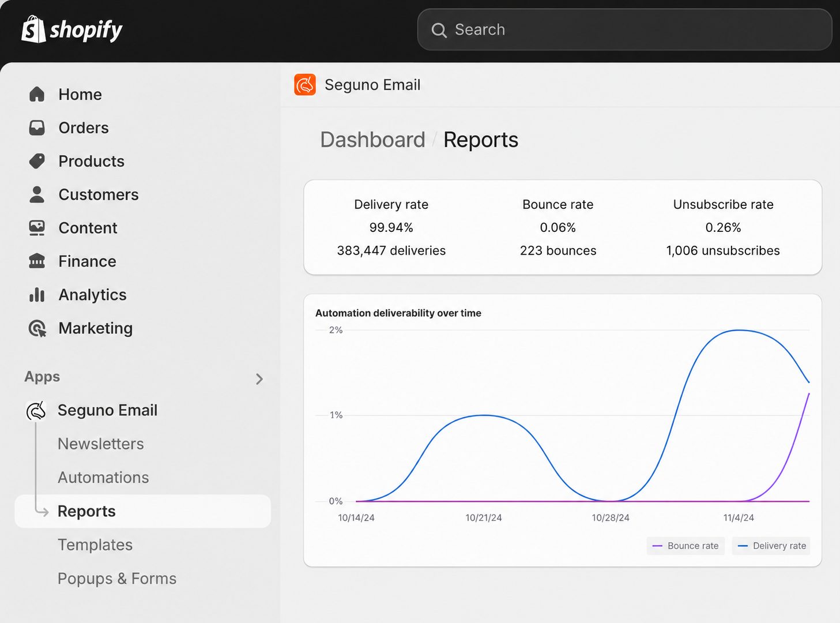Click the Seguno Email header title
The image size is (840, 623).
tap(372, 85)
